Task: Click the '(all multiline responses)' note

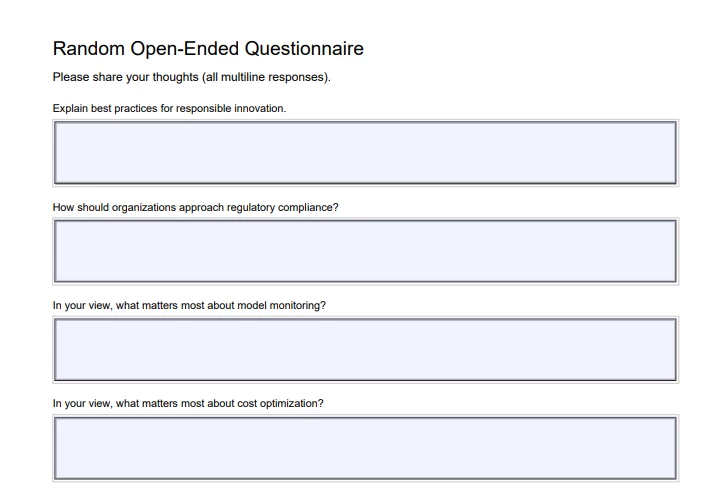Action: (x=266, y=77)
